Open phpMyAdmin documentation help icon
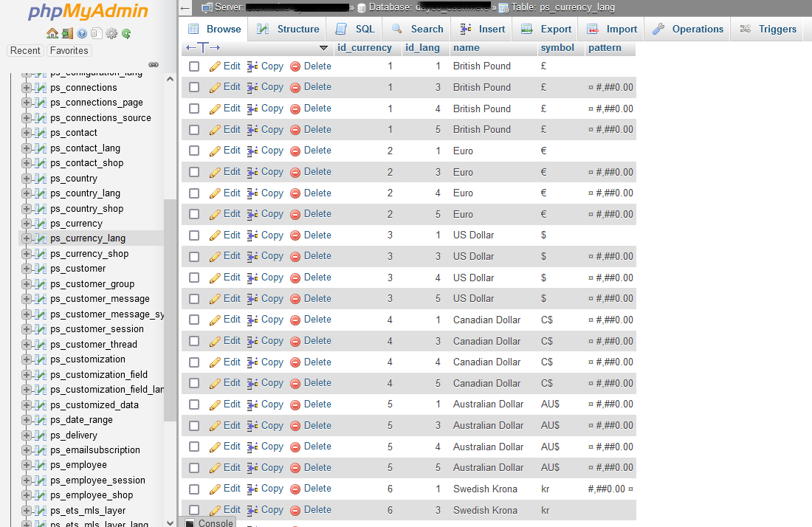The height and width of the screenshot is (527, 812). [82, 34]
